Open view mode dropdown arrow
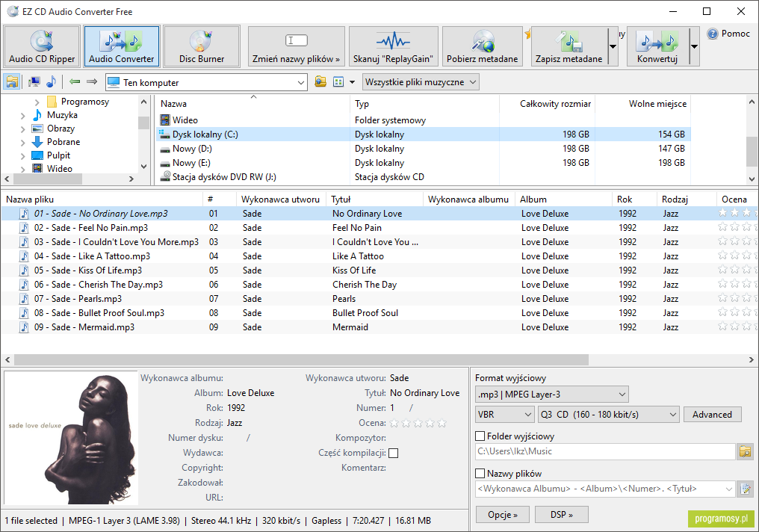Image resolution: width=759 pixels, height=532 pixels. pyautogui.click(x=352, y=82)
